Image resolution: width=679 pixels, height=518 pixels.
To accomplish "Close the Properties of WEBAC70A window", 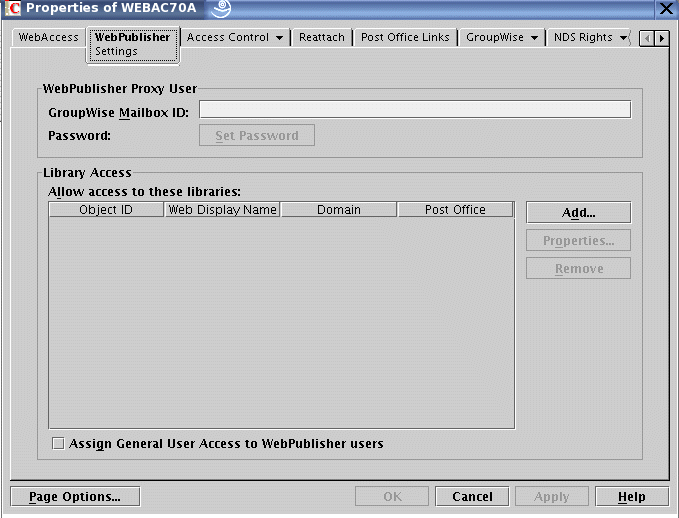I will (666, 8).
